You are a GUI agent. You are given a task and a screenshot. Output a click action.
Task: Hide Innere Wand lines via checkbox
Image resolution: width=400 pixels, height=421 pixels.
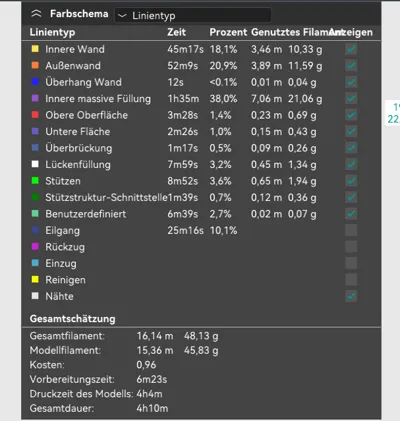[351, 49]
